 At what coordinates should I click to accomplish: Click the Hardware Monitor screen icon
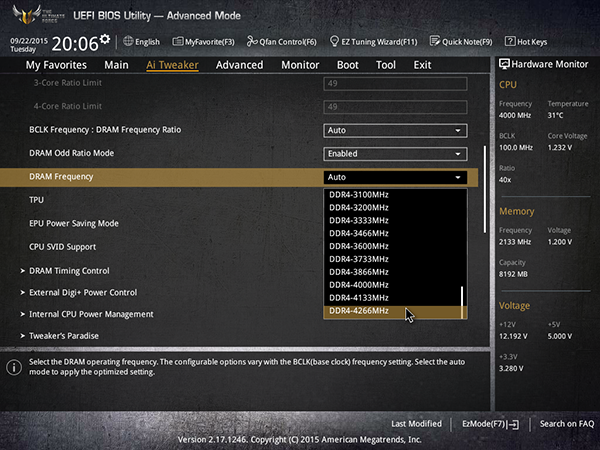[504, 64]
